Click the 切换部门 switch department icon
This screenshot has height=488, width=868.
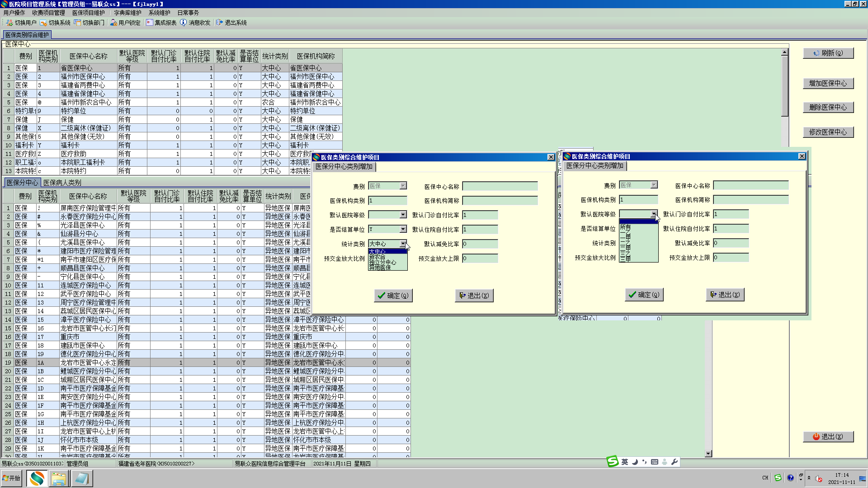(77, 23)
